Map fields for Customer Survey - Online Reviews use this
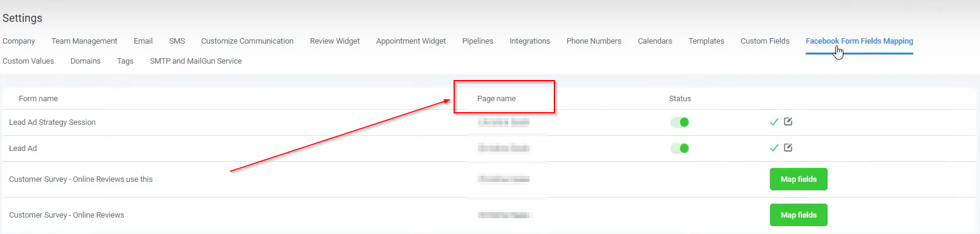 click(x=798, y=179)
